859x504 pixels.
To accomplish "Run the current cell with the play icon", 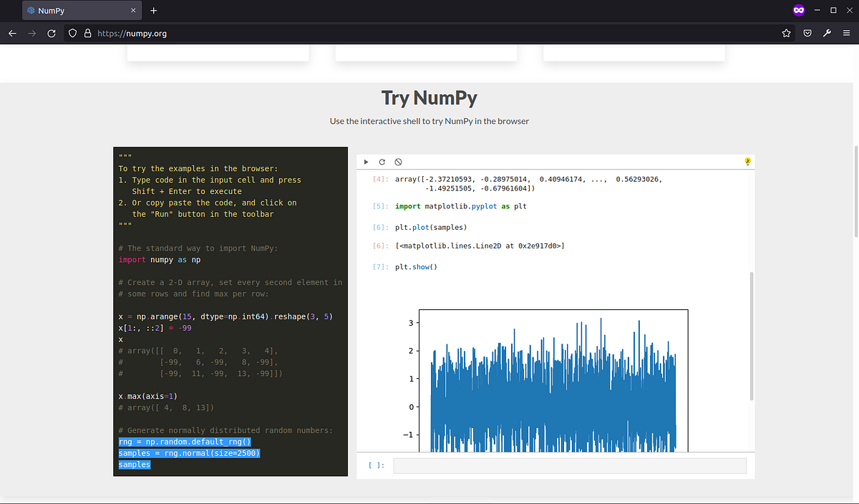I will (366, 162).
